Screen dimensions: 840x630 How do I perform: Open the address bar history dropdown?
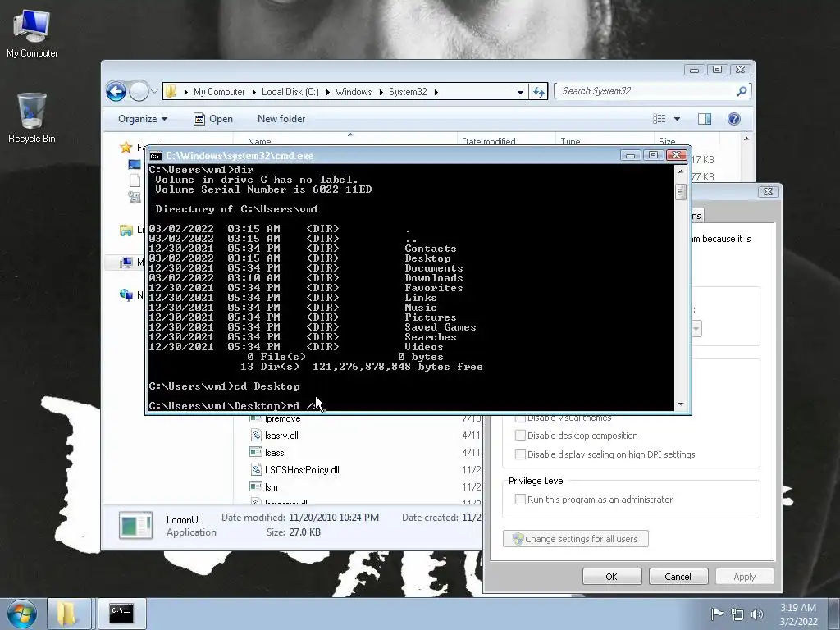[519, 92]
